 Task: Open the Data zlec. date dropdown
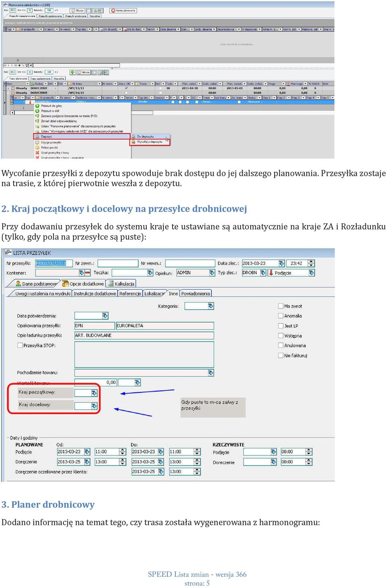(x=282, y=263)
